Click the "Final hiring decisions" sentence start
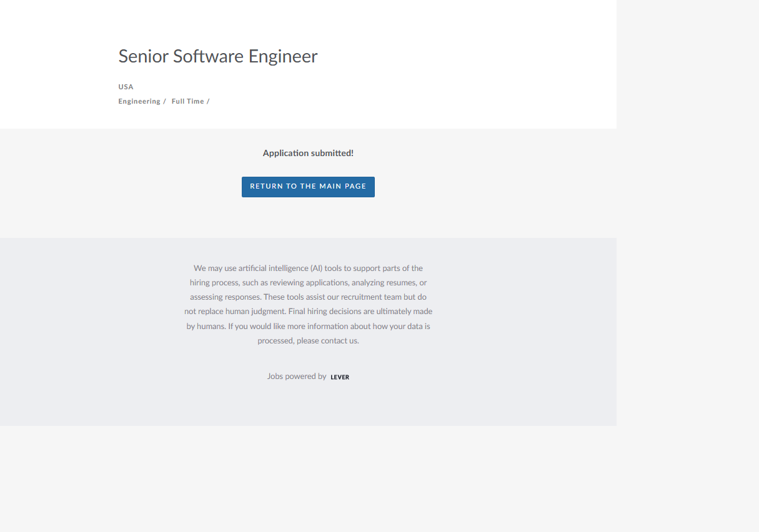759x532 pixels. (x=325, y=312)
